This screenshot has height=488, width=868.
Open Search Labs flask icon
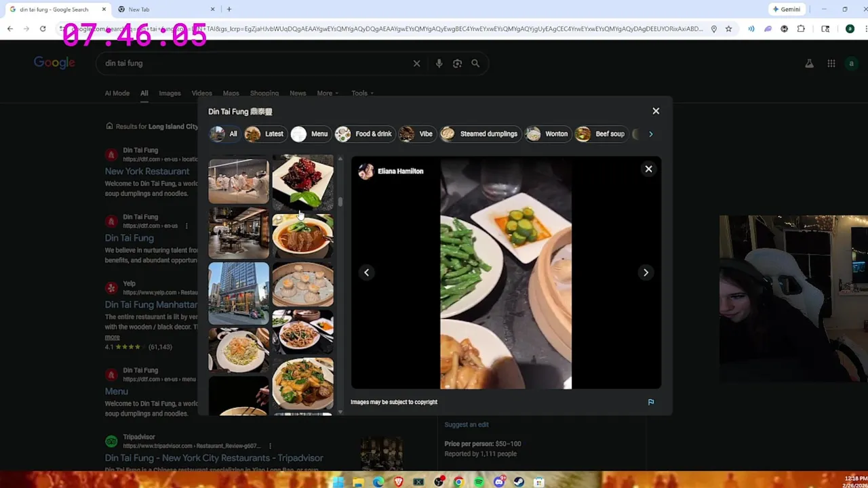click(x=809, y=64)
